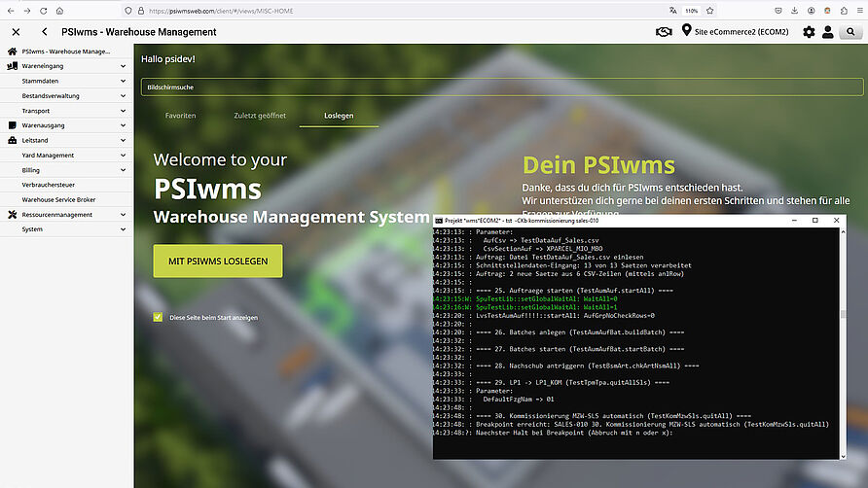Screen dimensions: 868x488
Task: Click the magnifier search button
Action: [x=850, y=32]
